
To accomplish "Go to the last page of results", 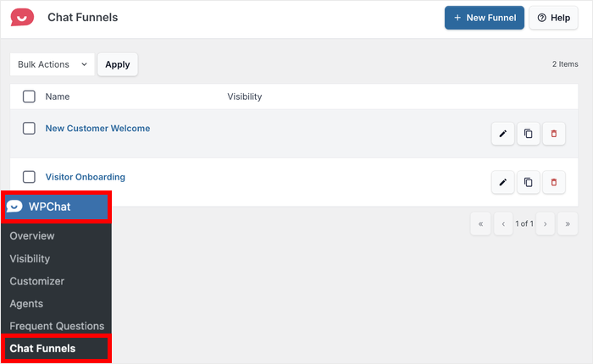I will 567,224.
